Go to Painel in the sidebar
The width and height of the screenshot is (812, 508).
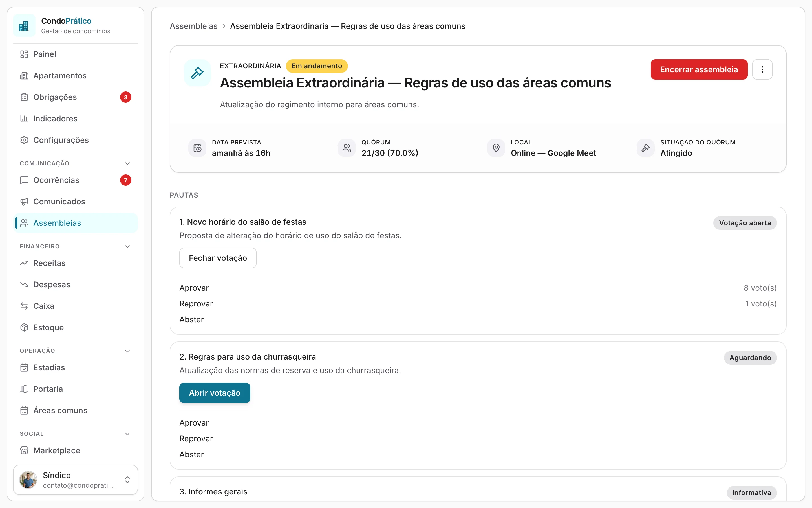[x=76, y=54]
